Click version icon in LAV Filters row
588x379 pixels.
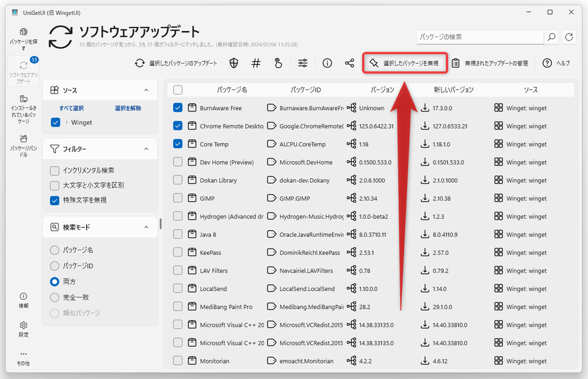(x=351, y=270)
